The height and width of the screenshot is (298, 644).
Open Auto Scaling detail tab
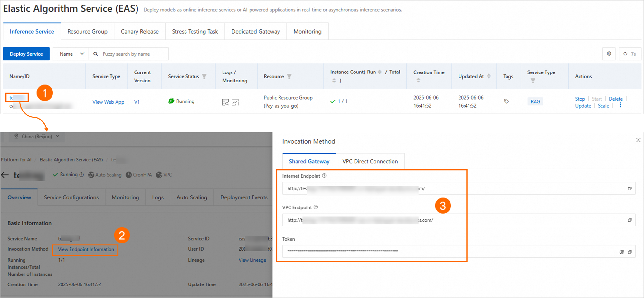[x=192, y=197]
